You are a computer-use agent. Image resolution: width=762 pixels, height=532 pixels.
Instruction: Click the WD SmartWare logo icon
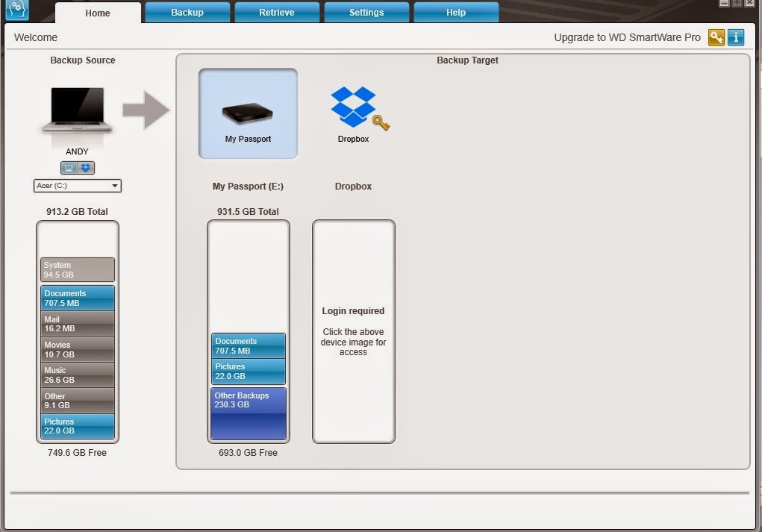pyautogui.click(x=17, y=9)
